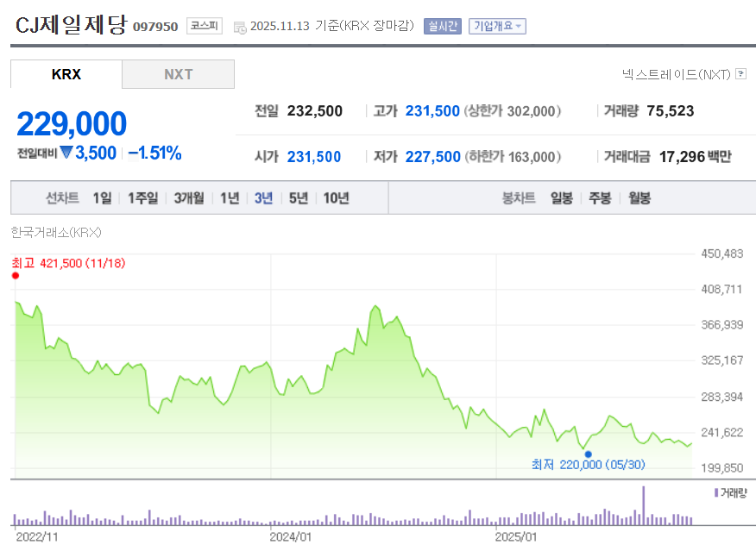Click the 전일대비 change label

pos(37,153)
